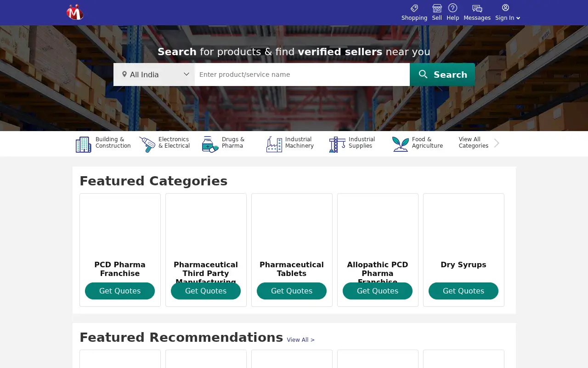
Task: Click the Sign In user icon
Action: (505, 7)
